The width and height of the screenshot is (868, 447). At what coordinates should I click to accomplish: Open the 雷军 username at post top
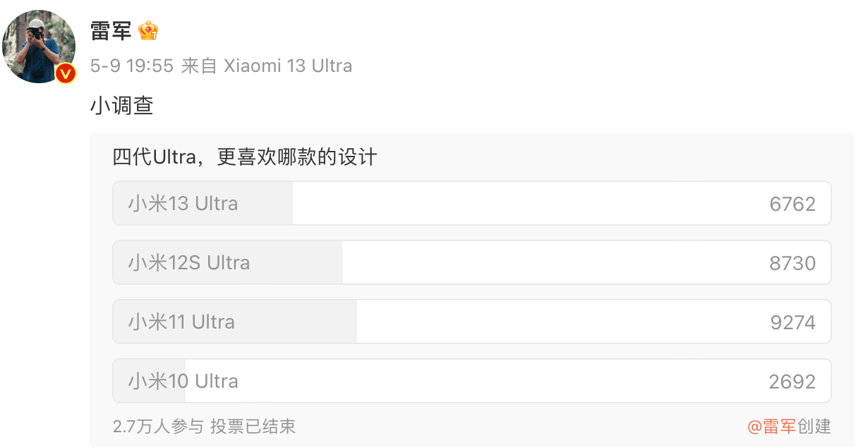pyautogui.click(x=110, y=31)
